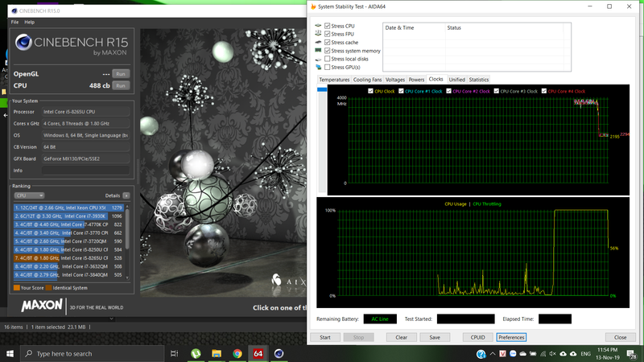
Task: Click the AIDA64 flame title bar icon
Action: pyautogui.click(x=313, y=6)
